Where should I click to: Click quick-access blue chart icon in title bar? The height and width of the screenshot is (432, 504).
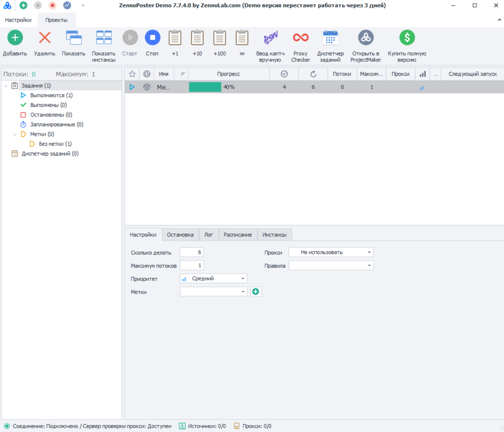click(67, 5)
